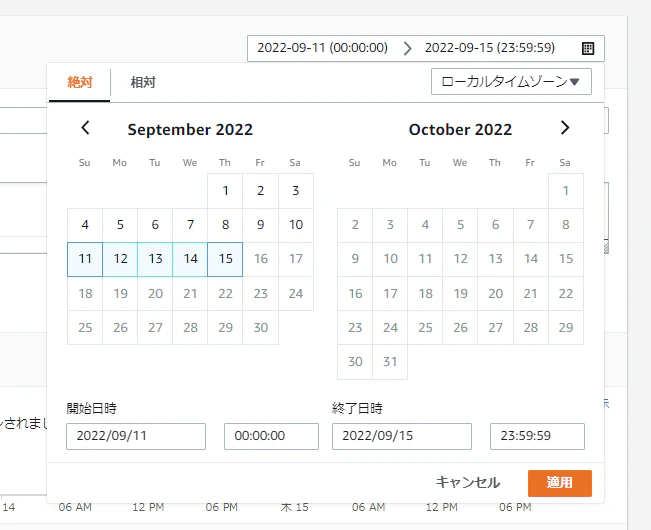This screenshot has height=530, width=651.
Task: Select September 12 in the selected range
Action: pos(120,259)
